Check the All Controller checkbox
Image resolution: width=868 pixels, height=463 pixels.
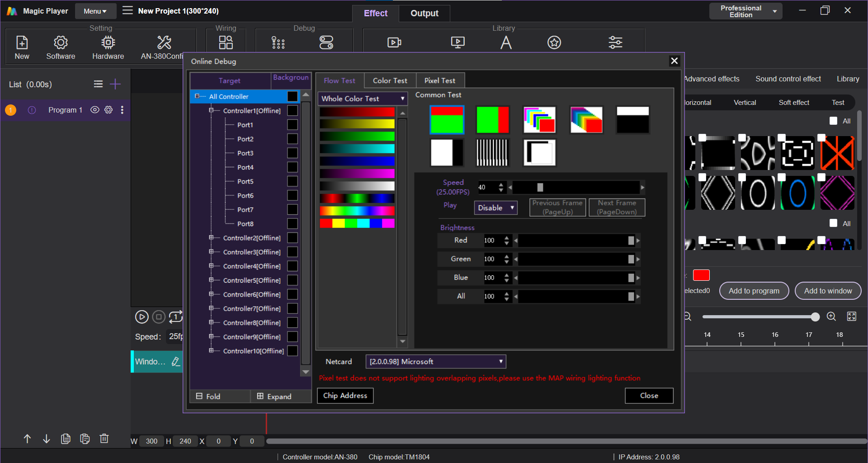(292, 96)
